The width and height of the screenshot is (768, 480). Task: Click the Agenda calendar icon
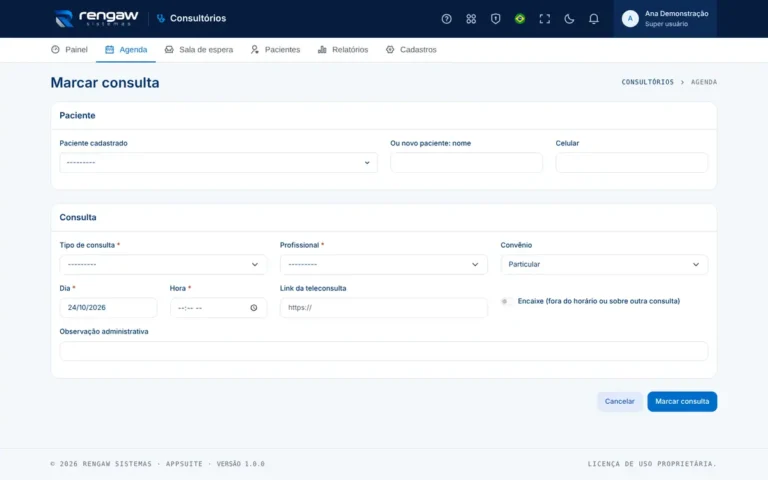click(109, 49)
